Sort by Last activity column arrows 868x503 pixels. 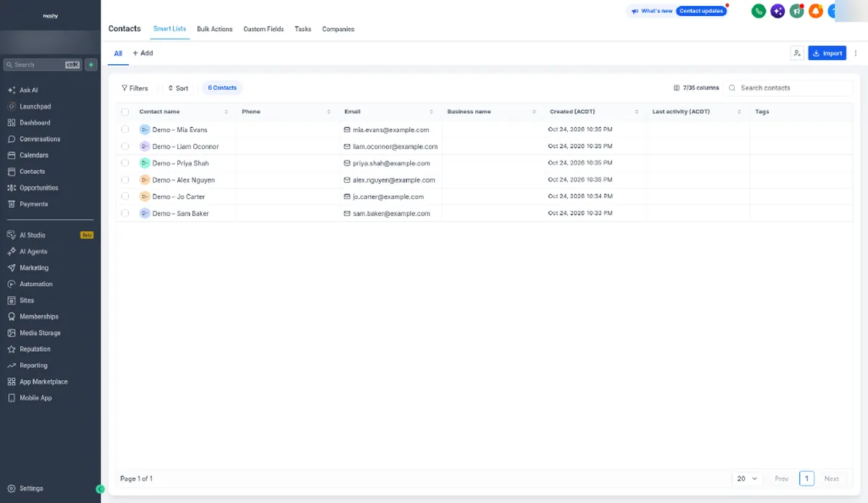(x=739, y=112)
